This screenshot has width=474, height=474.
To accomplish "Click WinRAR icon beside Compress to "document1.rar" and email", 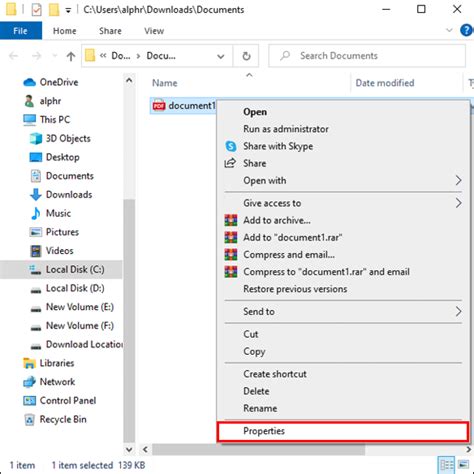I will click(231, 272).
